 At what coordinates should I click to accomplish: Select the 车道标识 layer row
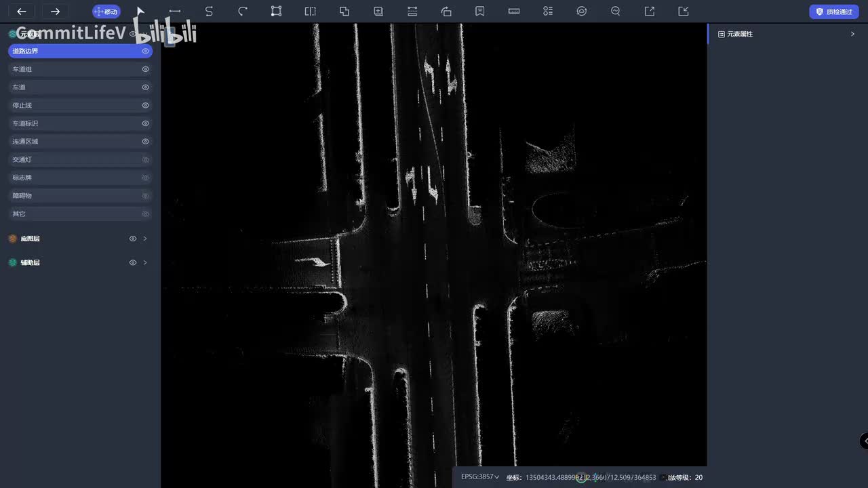pos(80,123)
